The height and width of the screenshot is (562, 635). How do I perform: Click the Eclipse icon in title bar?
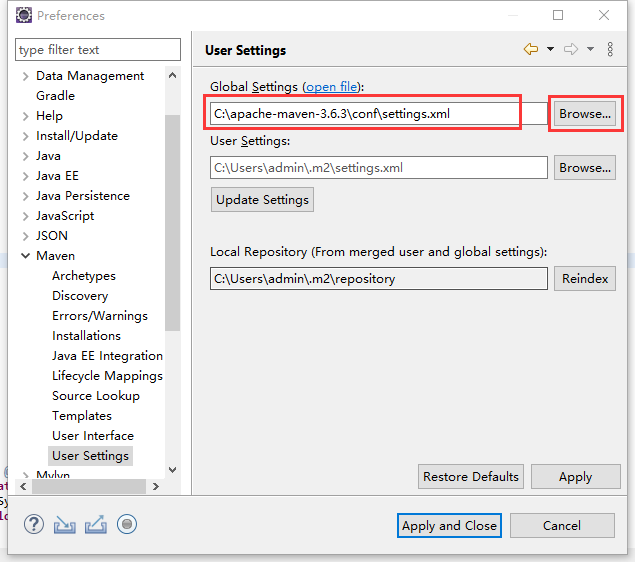click(x=22, y=15)
